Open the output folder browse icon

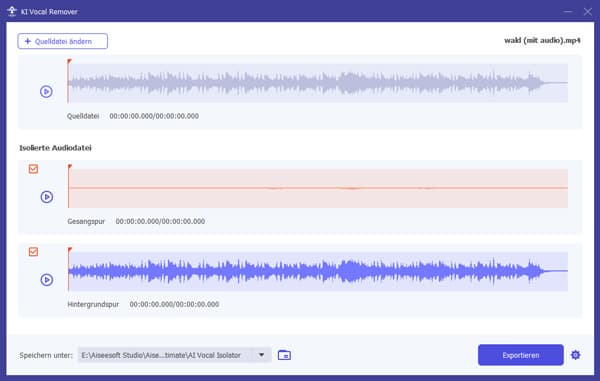click(x=284, y=355)
